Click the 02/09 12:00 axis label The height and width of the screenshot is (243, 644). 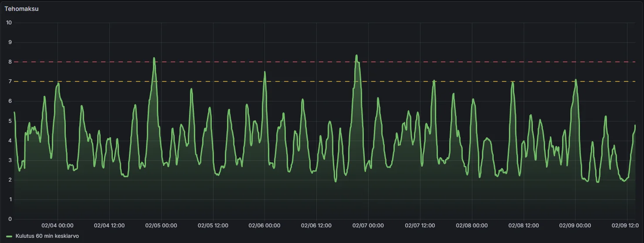(627, 226)
